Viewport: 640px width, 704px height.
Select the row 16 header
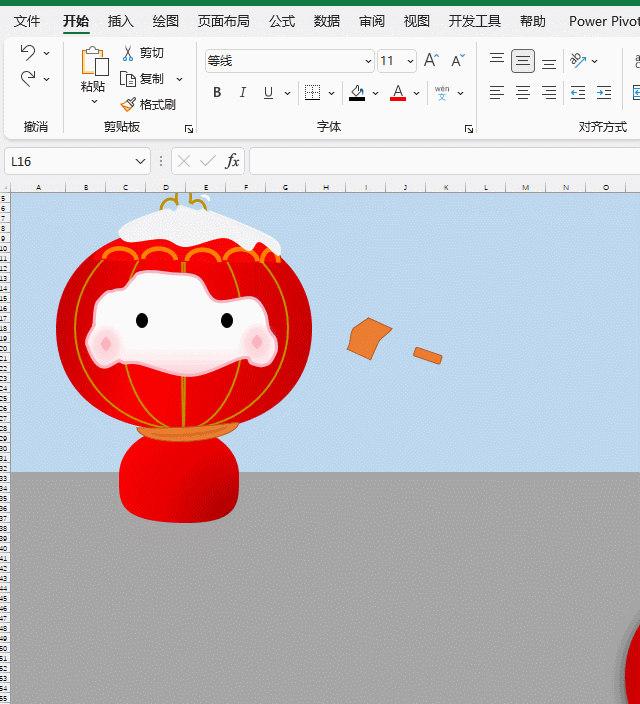tap(4, 308)
